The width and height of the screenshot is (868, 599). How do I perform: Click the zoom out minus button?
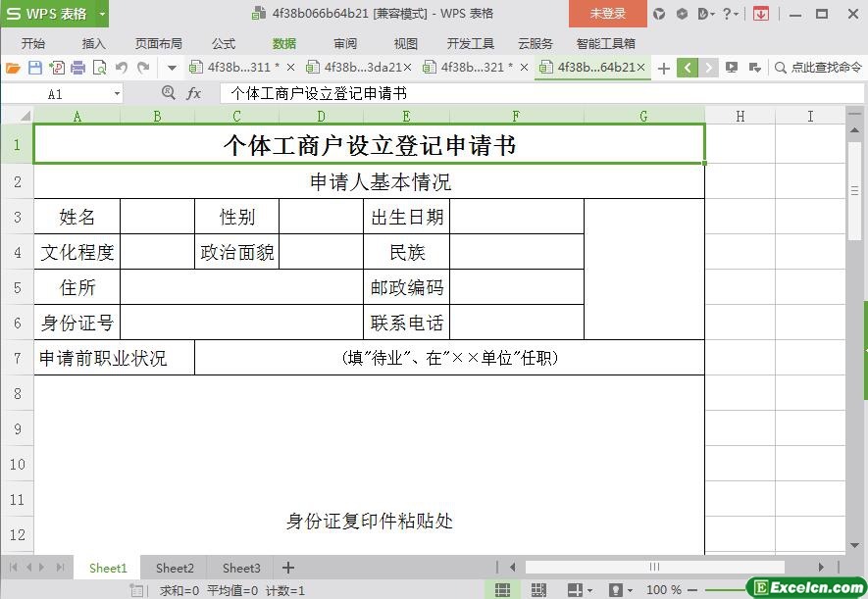(x=692, y=590)
